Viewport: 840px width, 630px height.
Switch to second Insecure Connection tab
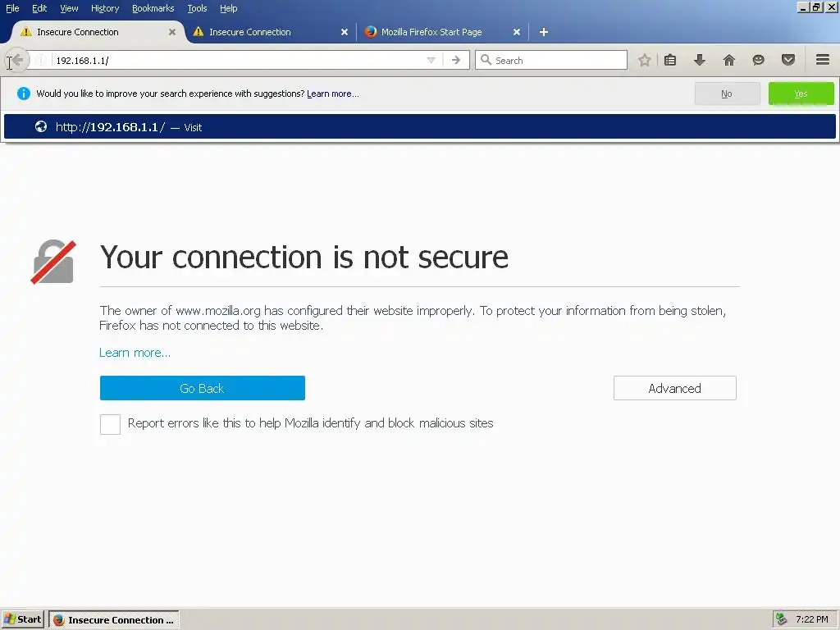[270, 32]
